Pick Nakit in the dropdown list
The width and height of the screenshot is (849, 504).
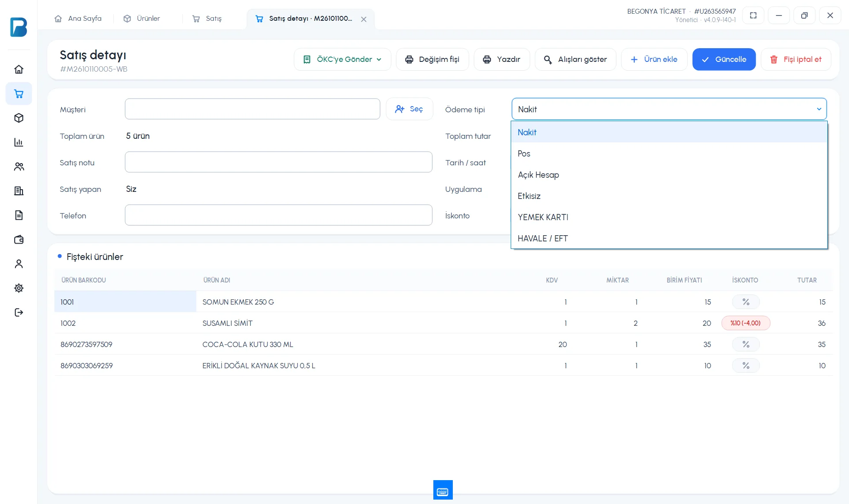click(x=669, y=132)
